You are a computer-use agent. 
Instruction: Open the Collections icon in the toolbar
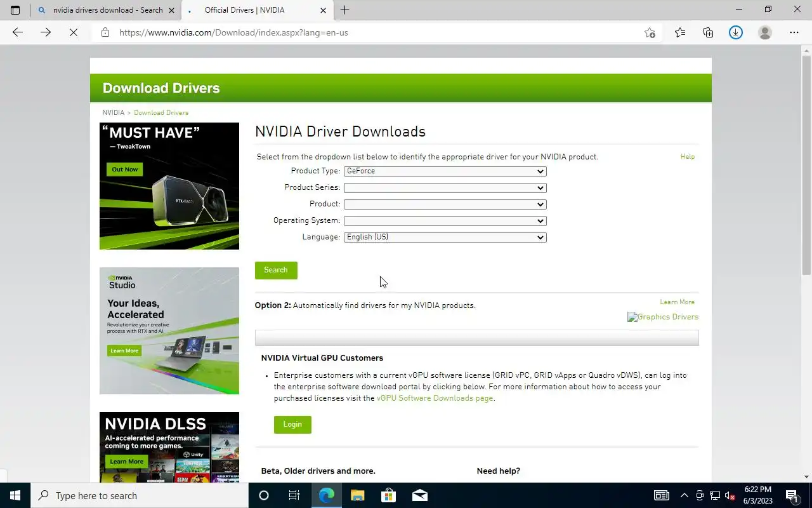pyautogui.click(x=708, y=32)
